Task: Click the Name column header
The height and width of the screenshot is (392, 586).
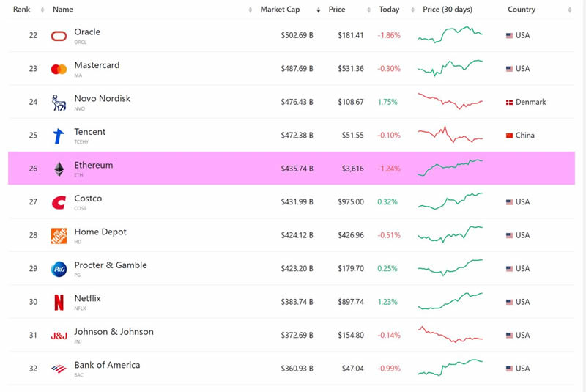Action: (63, 10)
